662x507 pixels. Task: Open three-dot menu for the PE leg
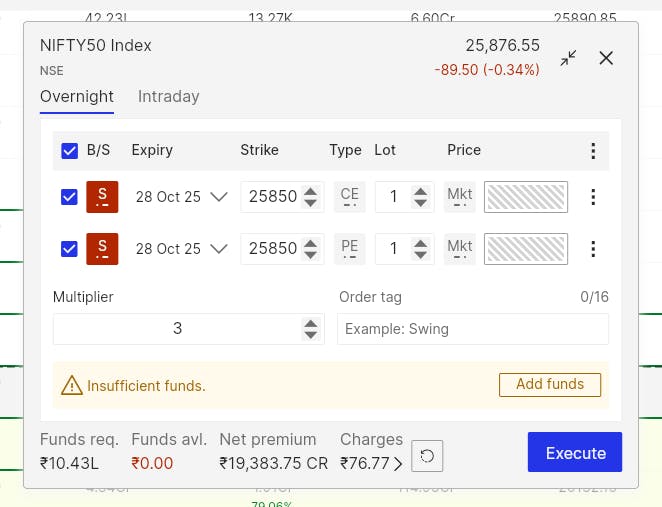click(x=593, y=249)
